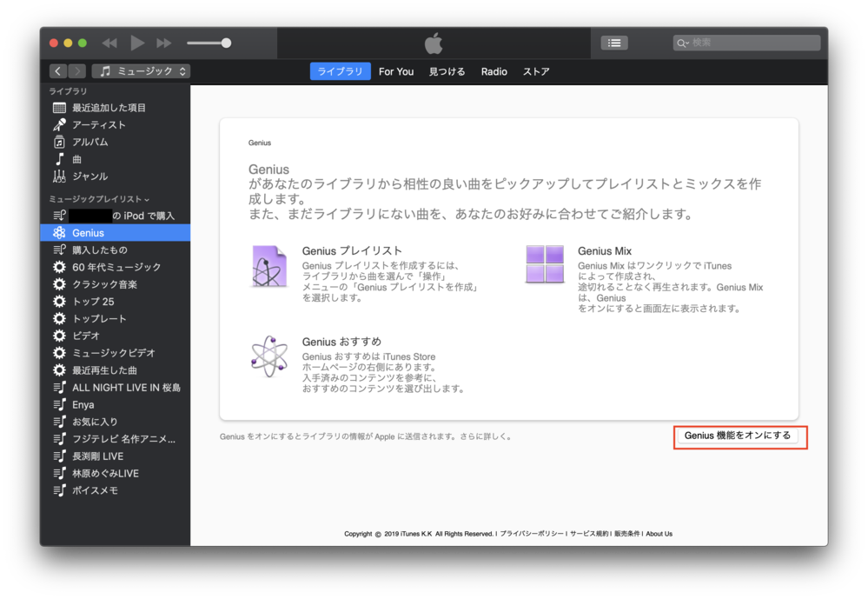This screenshot has height=599, width=868.
Task: Click the トップレート gear icon
Action: [x=59, y=318]
